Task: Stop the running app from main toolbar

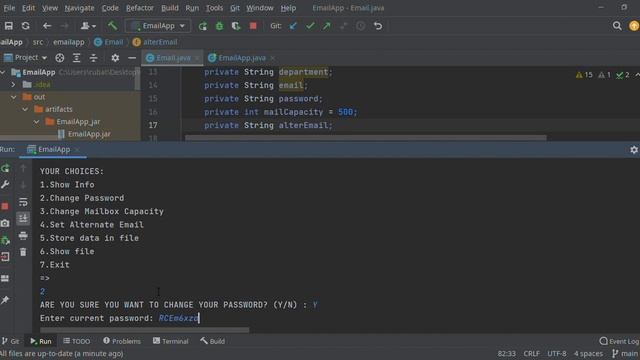Action: [253, 26]
